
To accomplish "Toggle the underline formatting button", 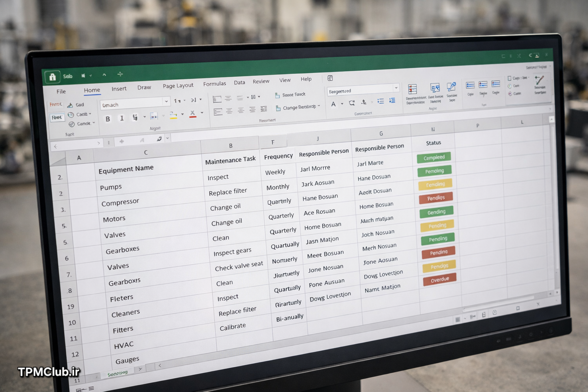I will (135, 118).
